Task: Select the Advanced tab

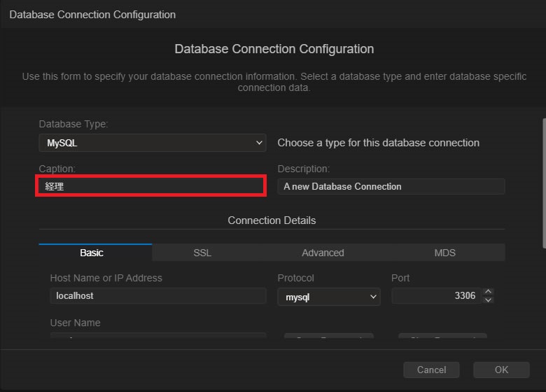Action: point(323,253)
